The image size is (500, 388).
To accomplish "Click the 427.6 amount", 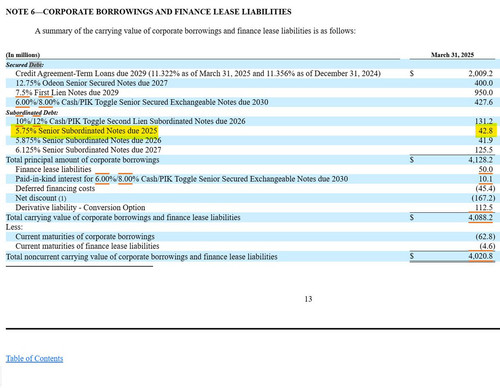I will [484, 102].
